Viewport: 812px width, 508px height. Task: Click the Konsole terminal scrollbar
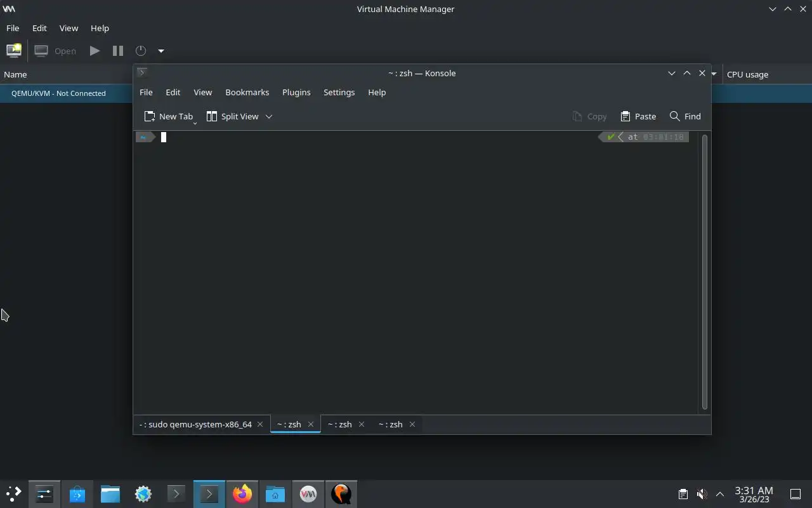tap(704, 272)
